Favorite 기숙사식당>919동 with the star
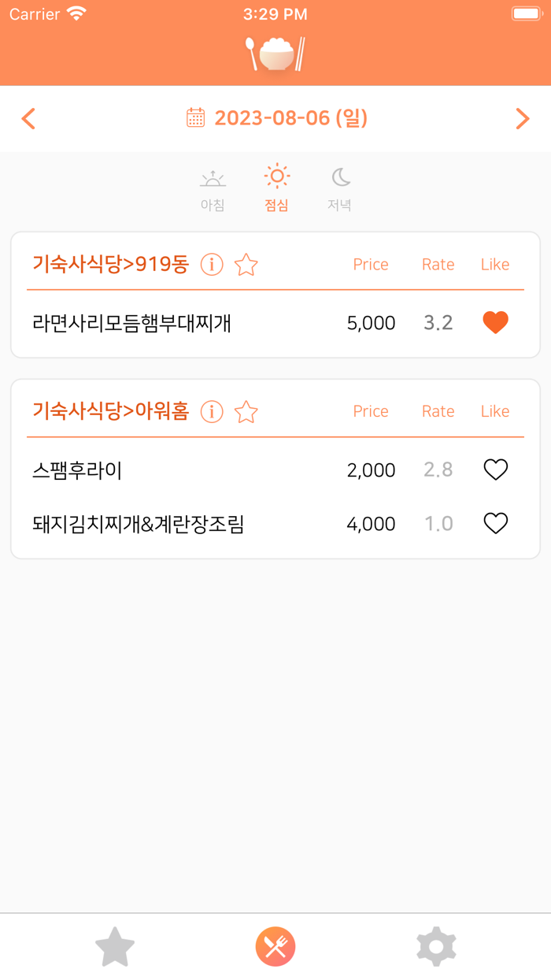Viewport: 551px width, 980px height. coord(245,265)
